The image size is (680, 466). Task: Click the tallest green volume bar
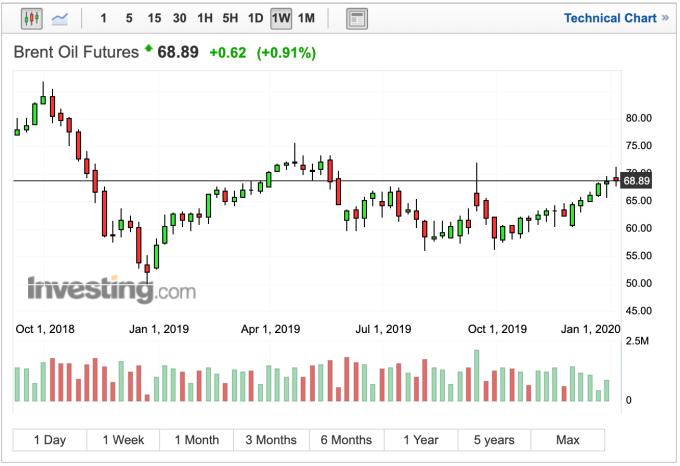pyautogui.click(x=477, y=375)
